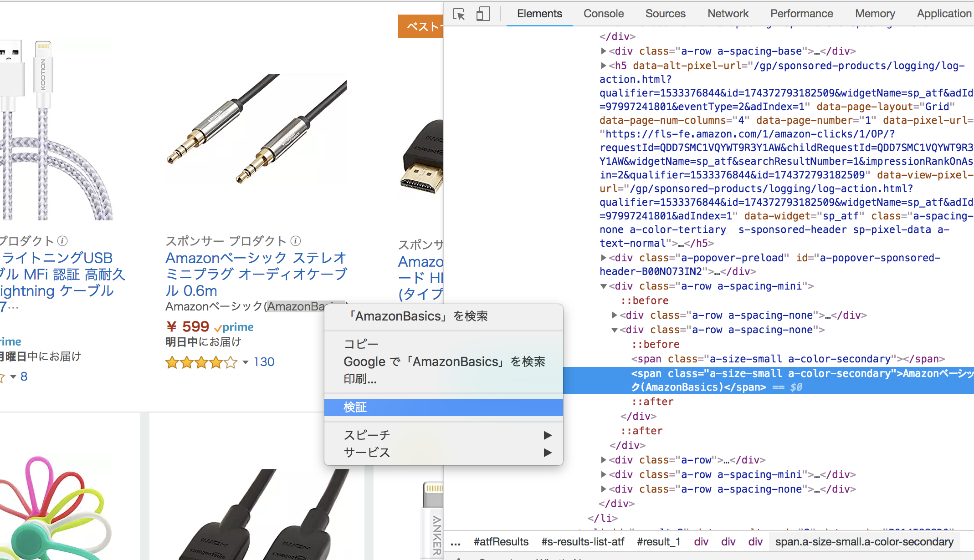Switch to the Console tab
The height and width of the screenshot is (560, 974).
pyautogui.click(x=603, y=14)
